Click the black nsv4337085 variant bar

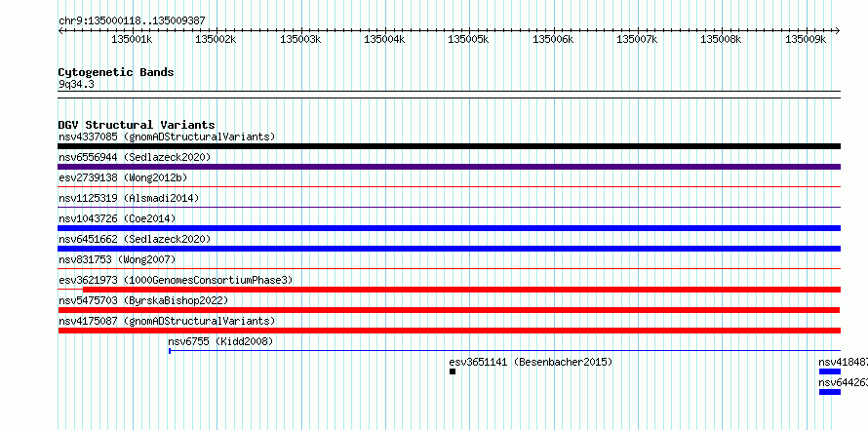click(x=449, y=146)
